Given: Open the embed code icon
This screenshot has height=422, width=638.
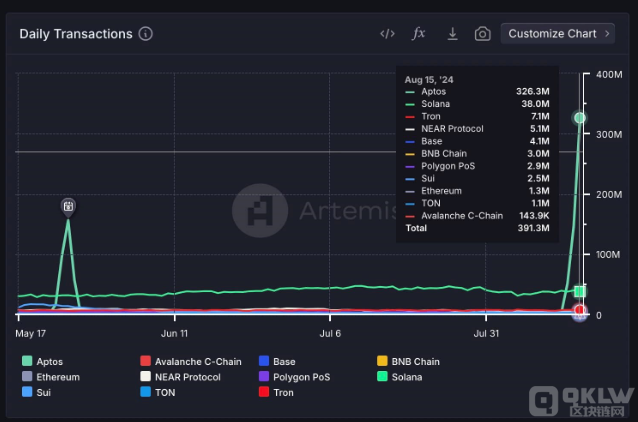Looking at the screenshot, I should [x=387, y=34].
